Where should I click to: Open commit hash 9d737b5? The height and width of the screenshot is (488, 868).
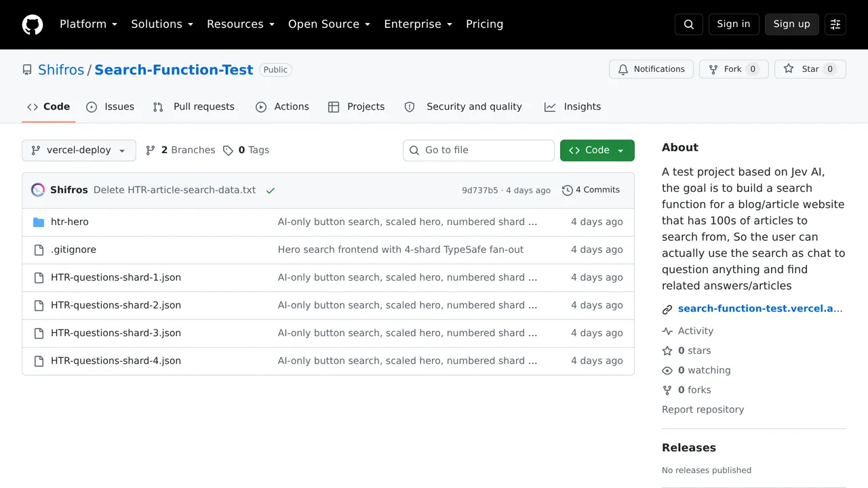click(x=480, y=190)
